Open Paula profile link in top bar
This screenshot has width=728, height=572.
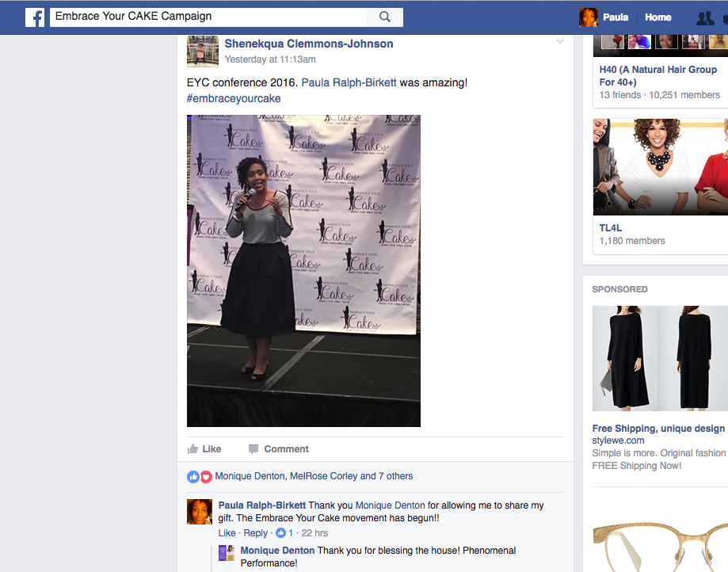coord(616,17)
